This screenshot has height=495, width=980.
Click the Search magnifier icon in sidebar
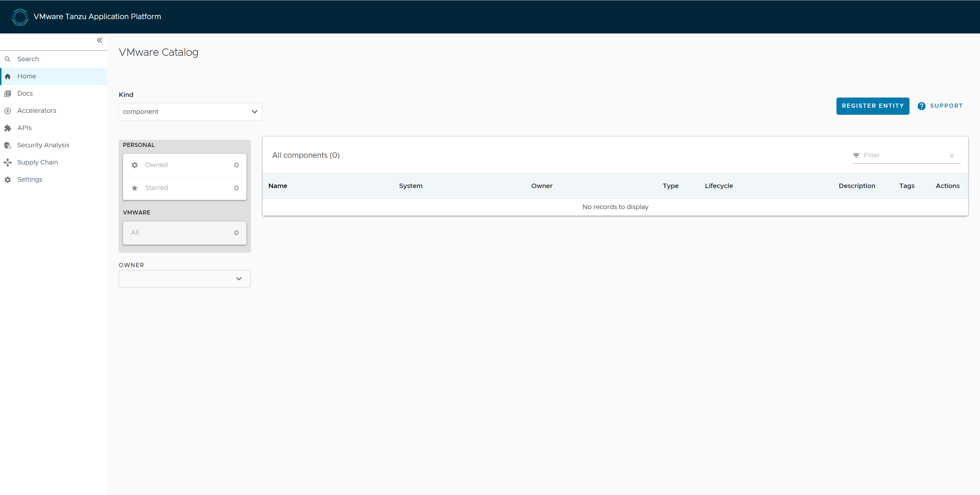point(7,59)
